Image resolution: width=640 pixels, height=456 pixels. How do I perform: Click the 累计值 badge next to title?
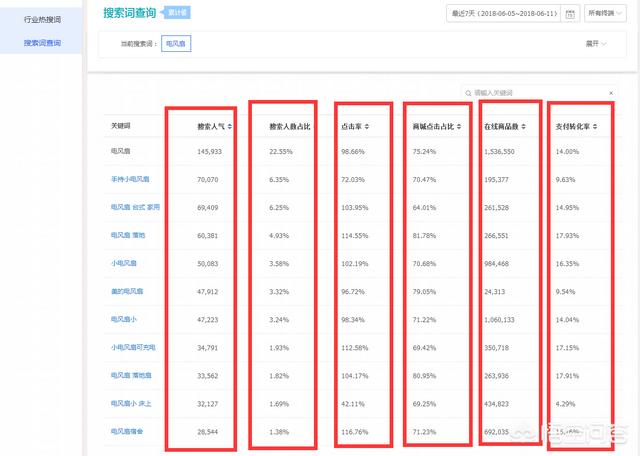click(x=176, y=13)
